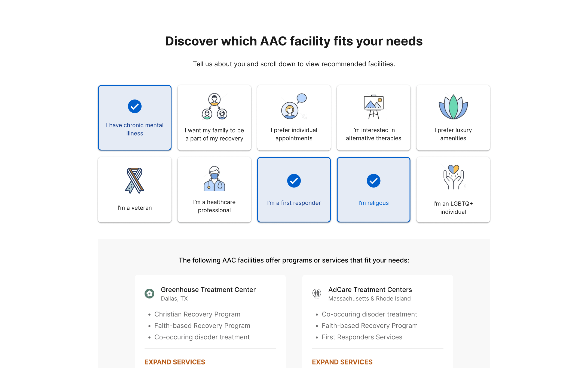Untick the "I'm religous" checkmark

click(x=373, y=181)
